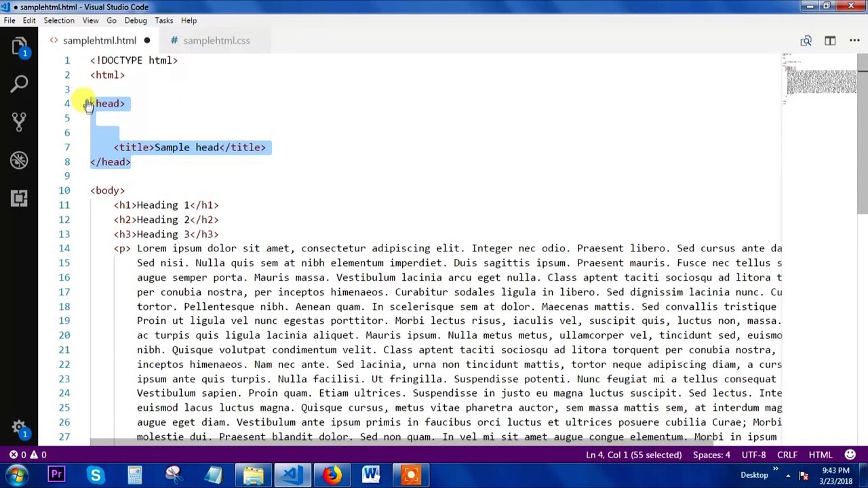Viewport: 868px width, 488px height.
Task: Click the editor vertical scrollbar
Action: (x=863, y=136)
